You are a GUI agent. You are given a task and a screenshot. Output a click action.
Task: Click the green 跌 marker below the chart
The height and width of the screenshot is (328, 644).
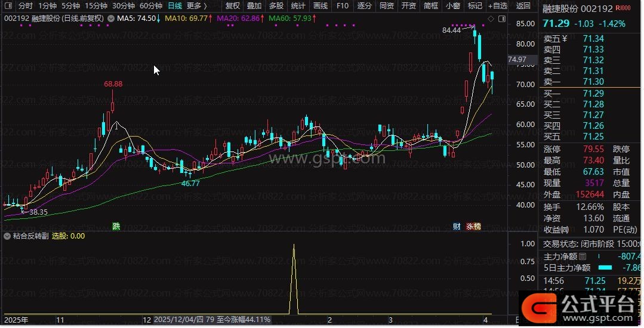pos(116,226)
